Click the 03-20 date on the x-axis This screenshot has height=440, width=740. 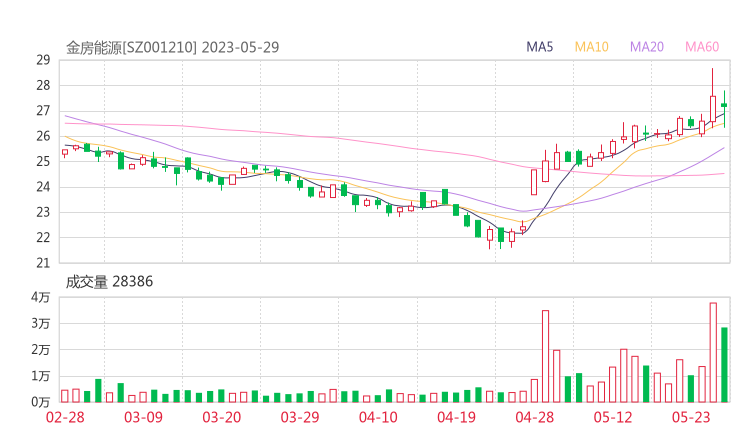click(x=222, y=416)
